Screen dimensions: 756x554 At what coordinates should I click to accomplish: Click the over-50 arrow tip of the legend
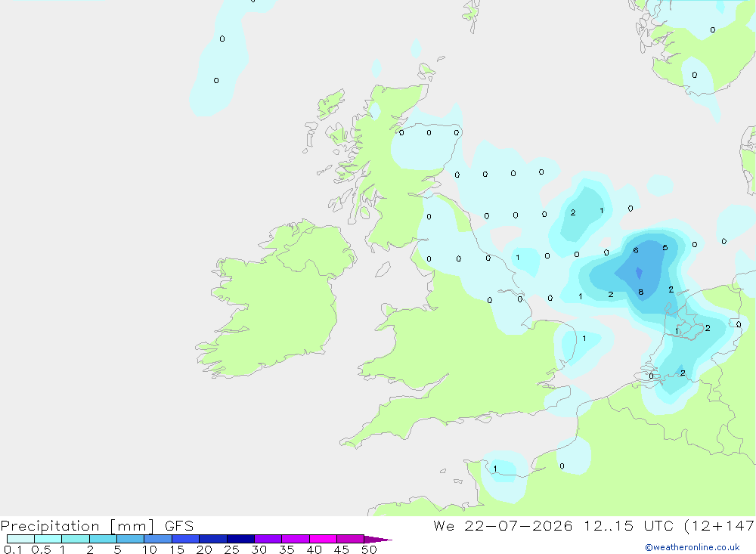377,540
